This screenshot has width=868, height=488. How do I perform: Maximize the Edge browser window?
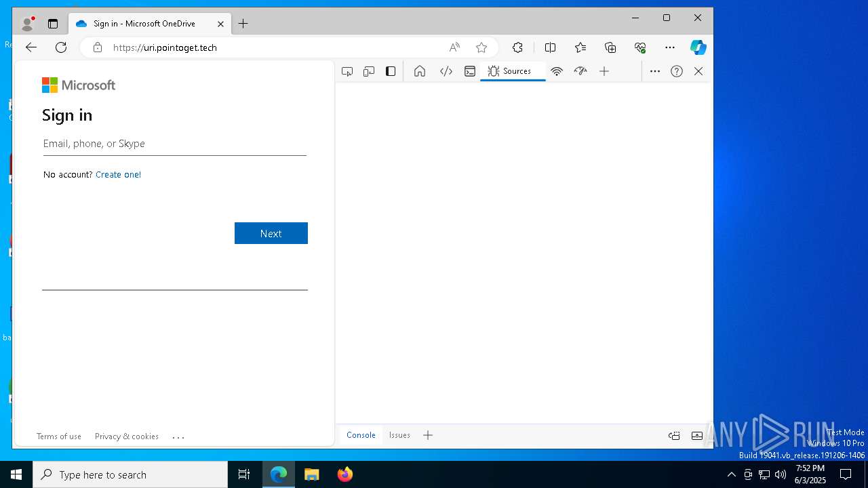(x=667, y=18)
